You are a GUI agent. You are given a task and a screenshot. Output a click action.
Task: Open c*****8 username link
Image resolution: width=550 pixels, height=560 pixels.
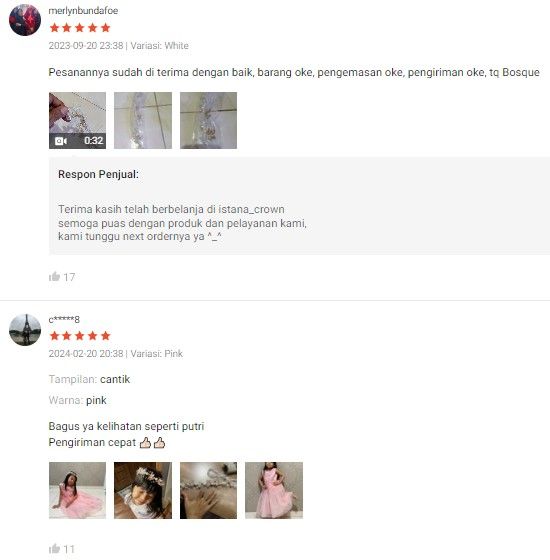click(x=64, y=319)
